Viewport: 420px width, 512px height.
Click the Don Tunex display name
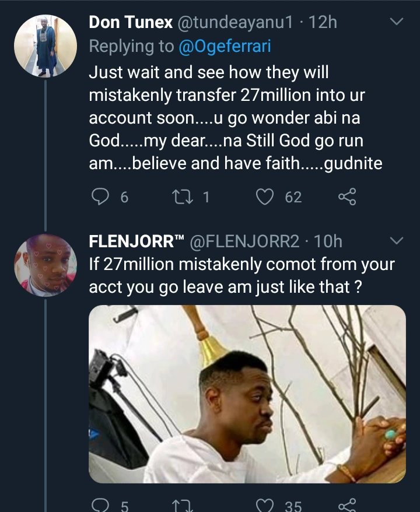pyautogui.click(x=131, y=23)
